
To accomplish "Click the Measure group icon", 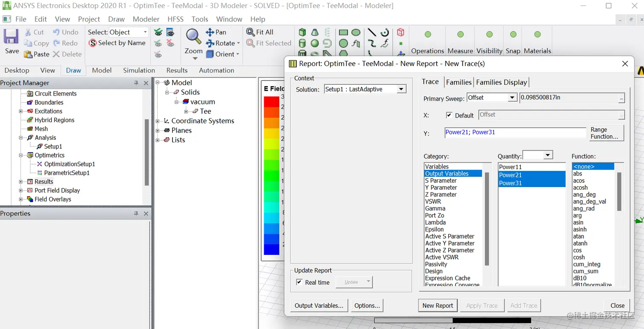I will point(460,34).
